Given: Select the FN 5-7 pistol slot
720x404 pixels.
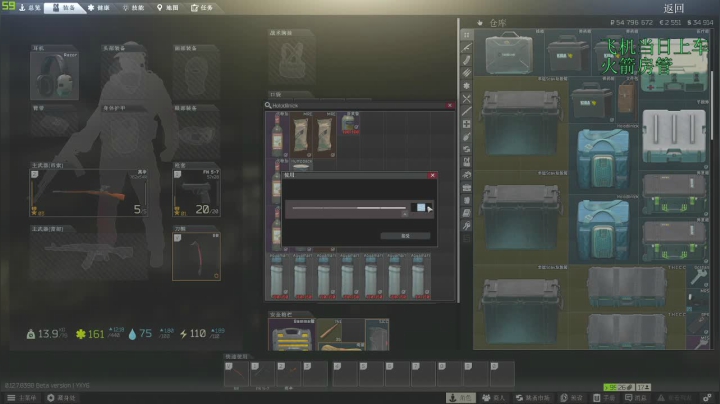Looking at the screenshot, I should point(197,193).
